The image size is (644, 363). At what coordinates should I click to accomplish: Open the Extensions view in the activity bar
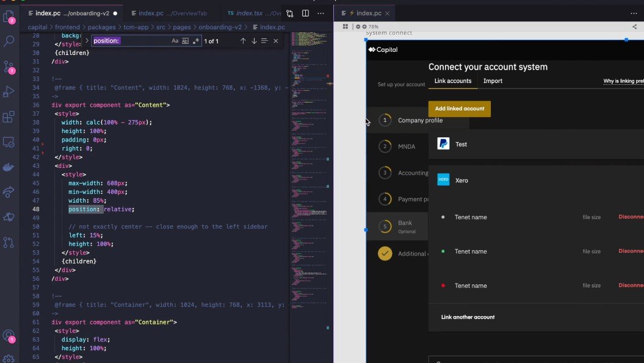(x=9, y=117)
